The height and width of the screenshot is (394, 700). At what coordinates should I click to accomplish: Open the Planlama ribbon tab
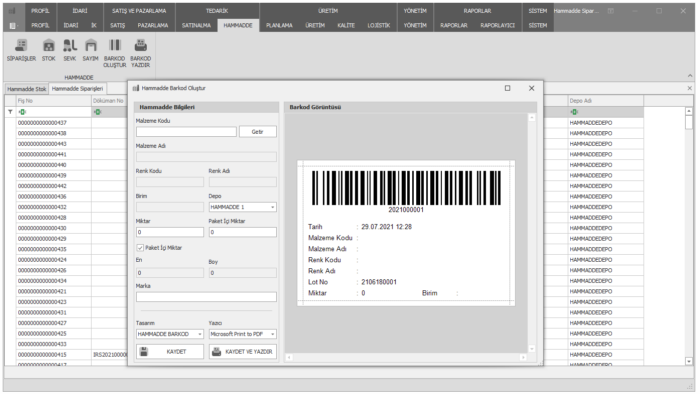[x=279, y=25]
